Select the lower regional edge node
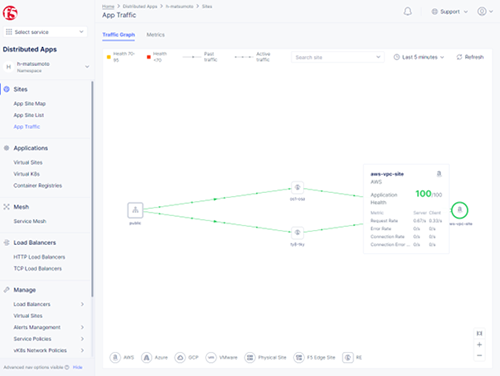The width and height of the screenshot is (500, 376). pyautogui.click(x=297, y=233)
